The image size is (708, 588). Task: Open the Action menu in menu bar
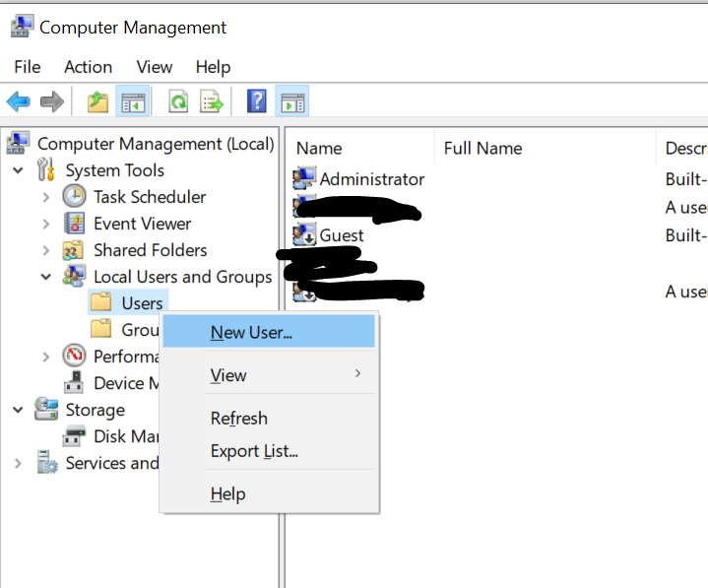tap(88, 67)
